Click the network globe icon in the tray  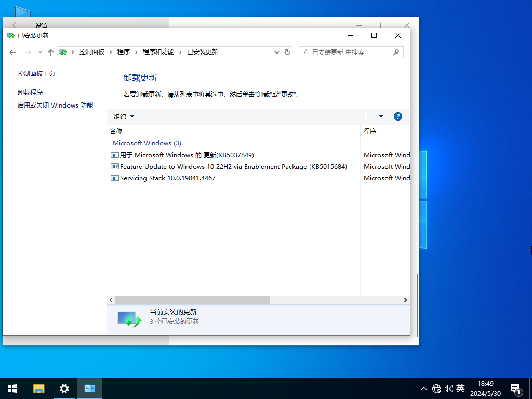[436, 388]
